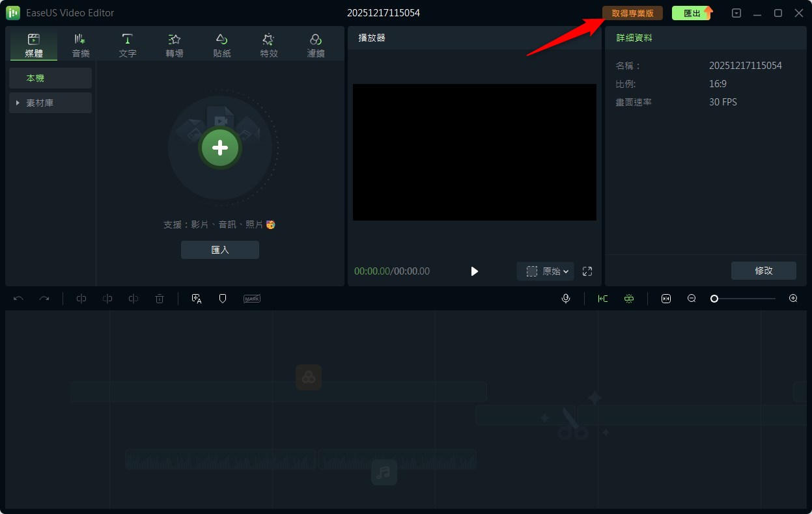
Task: Click the zoom-to-fit timeline icon
Action: (x=666, y=299)
